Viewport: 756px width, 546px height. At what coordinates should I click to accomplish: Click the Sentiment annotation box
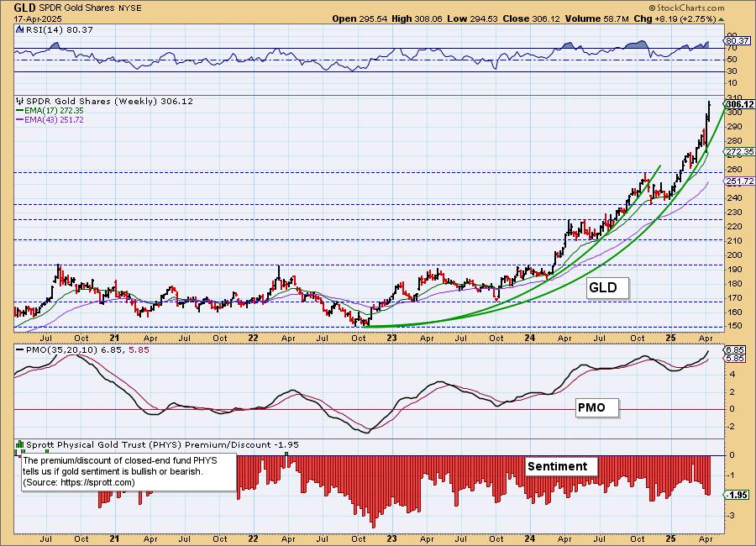(x=561, y=466)
